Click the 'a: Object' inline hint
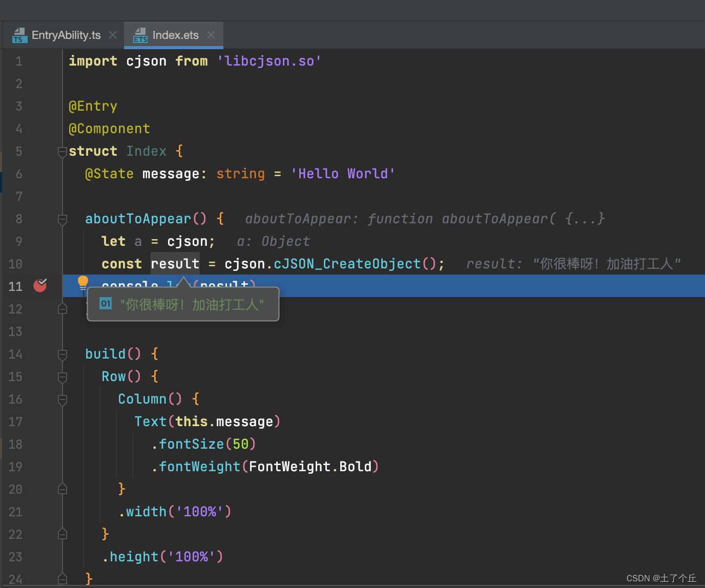Screen dimensions: 705x588 274,241
